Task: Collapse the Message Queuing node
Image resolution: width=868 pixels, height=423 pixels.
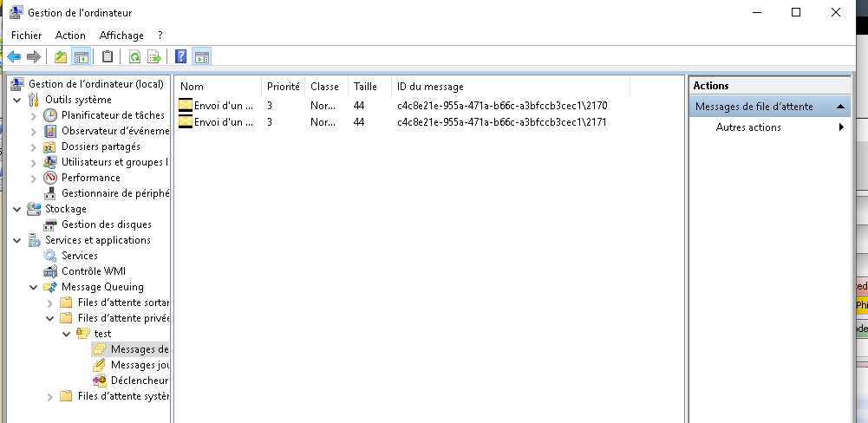Action: [x=34, y=287]
